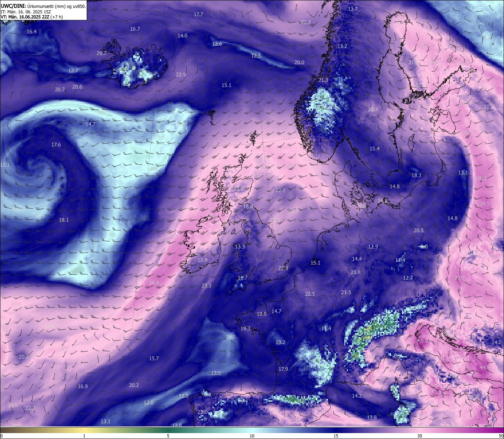Select the 16.9 value in the southwest Atlantic

coord(83,386)
